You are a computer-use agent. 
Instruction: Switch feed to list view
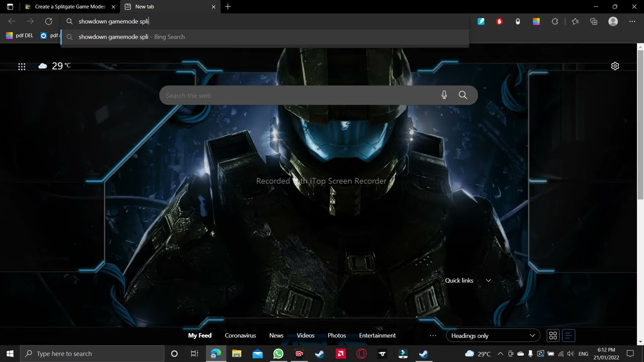[x=569, y=335]
